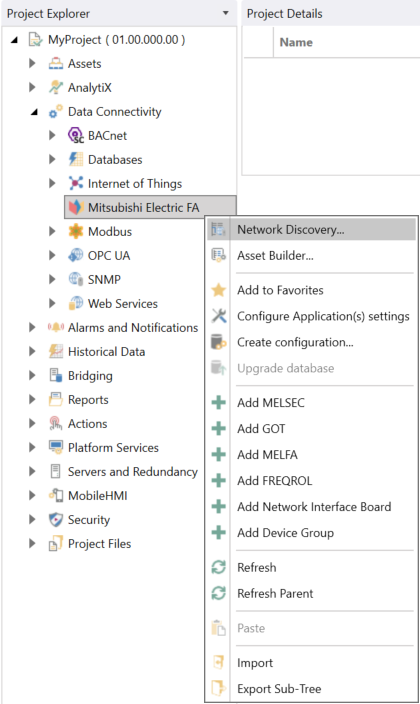Image resolution: width=420 pixels, height=704 pixels.
Task: Click the Add to Favorites star icon
Action: coord(219,290)
